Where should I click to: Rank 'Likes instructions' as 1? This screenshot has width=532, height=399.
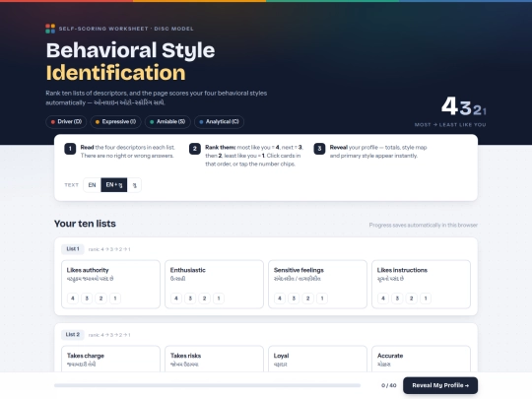[426, 299]
